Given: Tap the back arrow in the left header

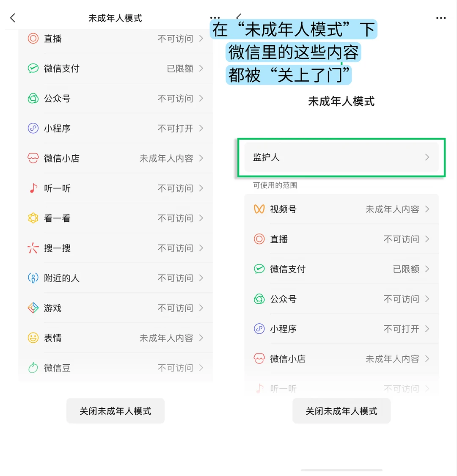Looking at the screenshot, I should click(12, 18).
